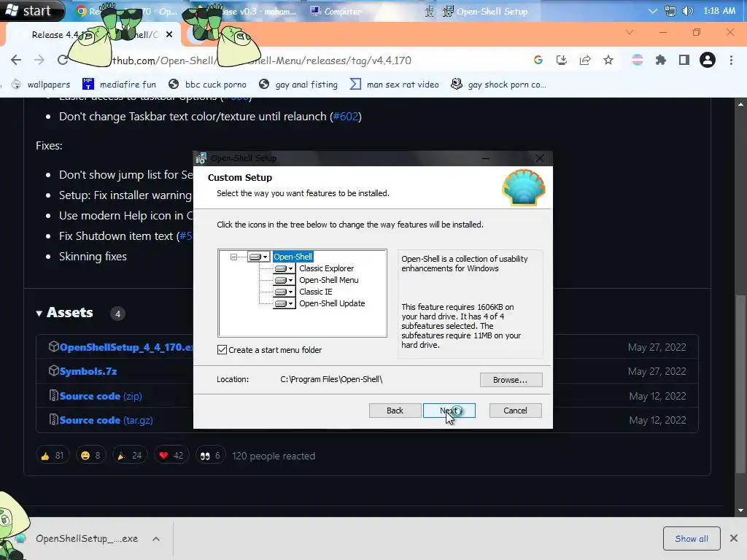Download OpenShellSetup_4_4_170.exe asset
Image resolution: width=747 pixels, height=560 pixels.
[126, 347]
